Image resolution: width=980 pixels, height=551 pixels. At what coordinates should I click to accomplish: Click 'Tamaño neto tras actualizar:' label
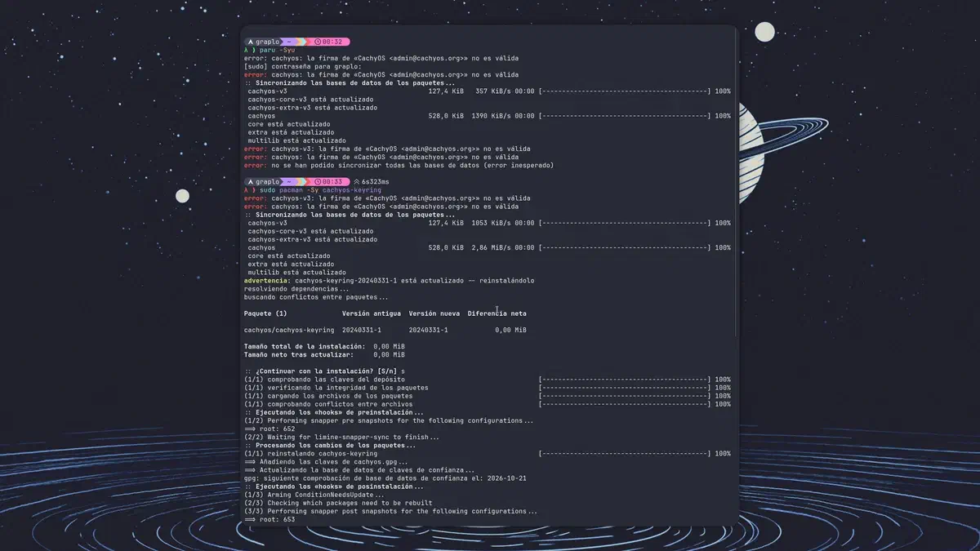pos(299,354)
